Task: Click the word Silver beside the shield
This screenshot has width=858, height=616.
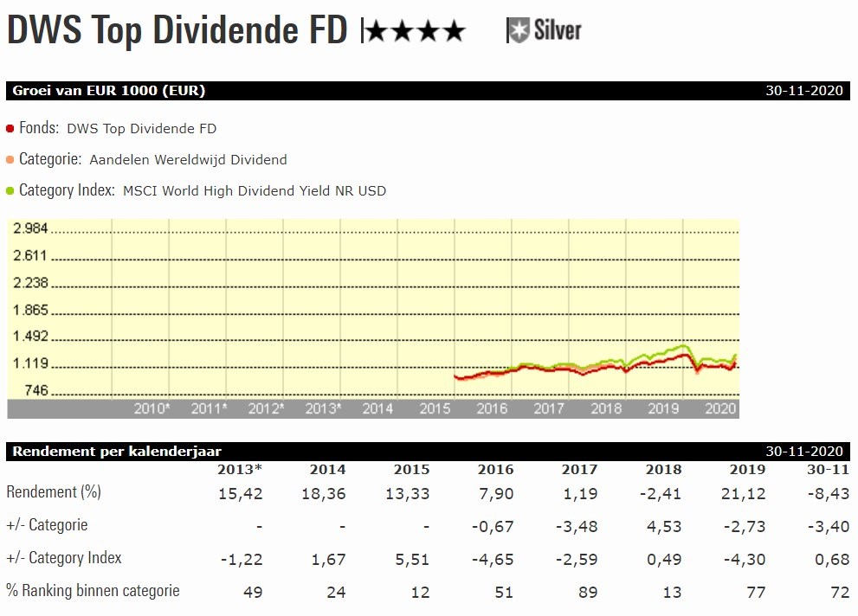Action: click(x=558, y=31)
